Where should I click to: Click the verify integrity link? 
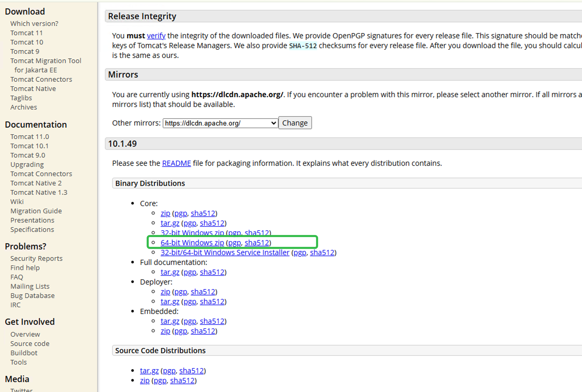pyautogui.click(x=156, y=36)
